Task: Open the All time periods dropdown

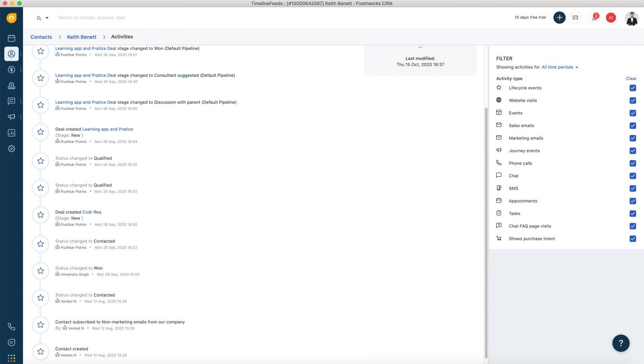Action: (x=559, y=67)
